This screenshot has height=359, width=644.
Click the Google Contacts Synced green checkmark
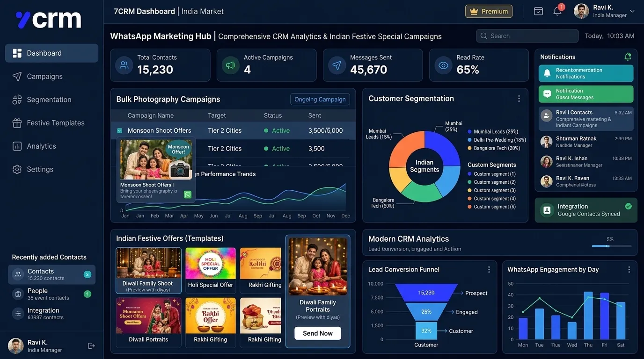(x=629, y=206)
